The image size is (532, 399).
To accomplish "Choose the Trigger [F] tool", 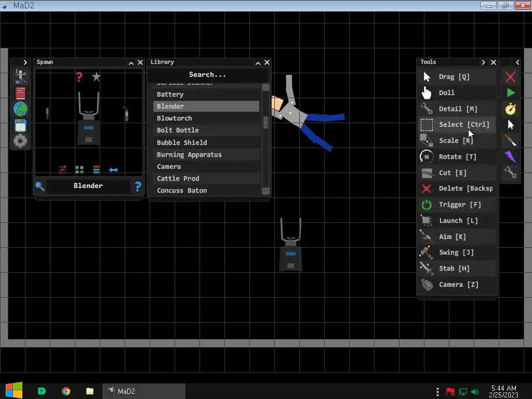I will (457, 205).
